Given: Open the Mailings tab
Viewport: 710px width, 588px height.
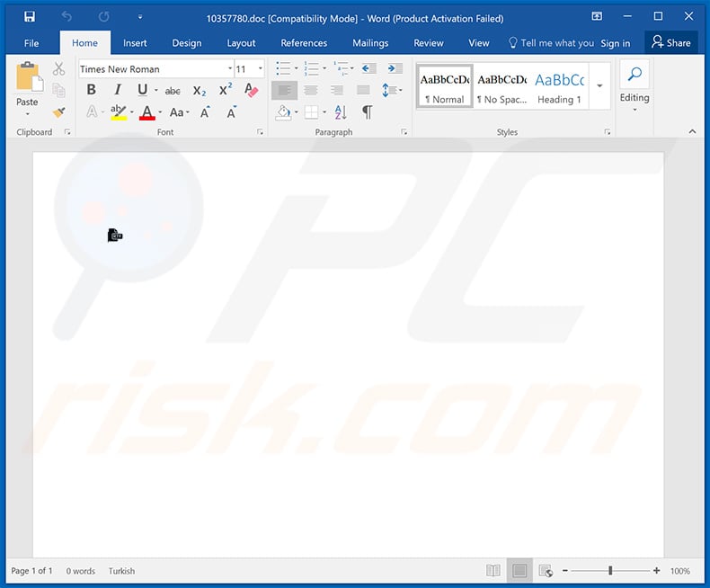Looking at the screenshot, I should tap(370, 43).
